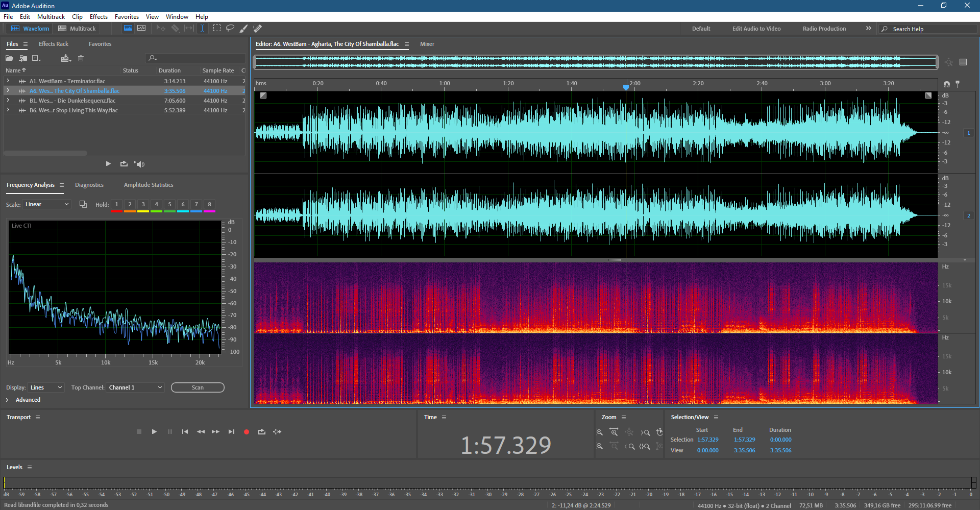This screenshot has height=510, width=980.
Task: Show the spectral pitch display toolbar button
Action: click(x=141, y=28)
